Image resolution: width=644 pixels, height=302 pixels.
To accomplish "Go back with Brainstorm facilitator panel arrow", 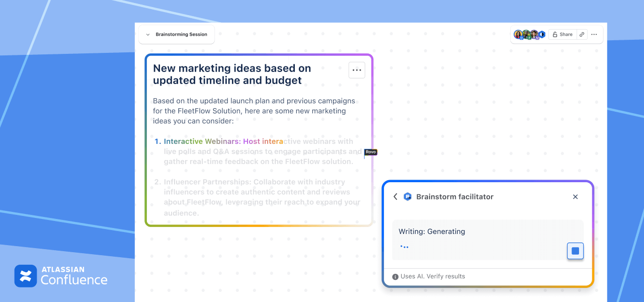I will pyautogui.click(x=395, y=197).
